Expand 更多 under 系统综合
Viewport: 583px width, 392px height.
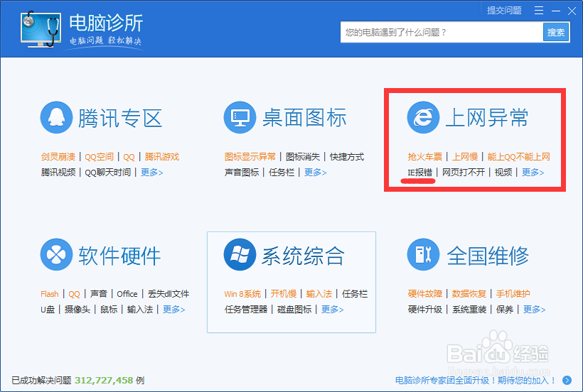coord(333,309)
